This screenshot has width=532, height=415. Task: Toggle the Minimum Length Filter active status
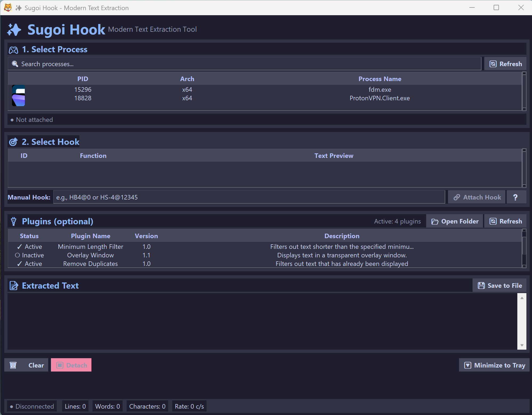click(x=29, y=247)
